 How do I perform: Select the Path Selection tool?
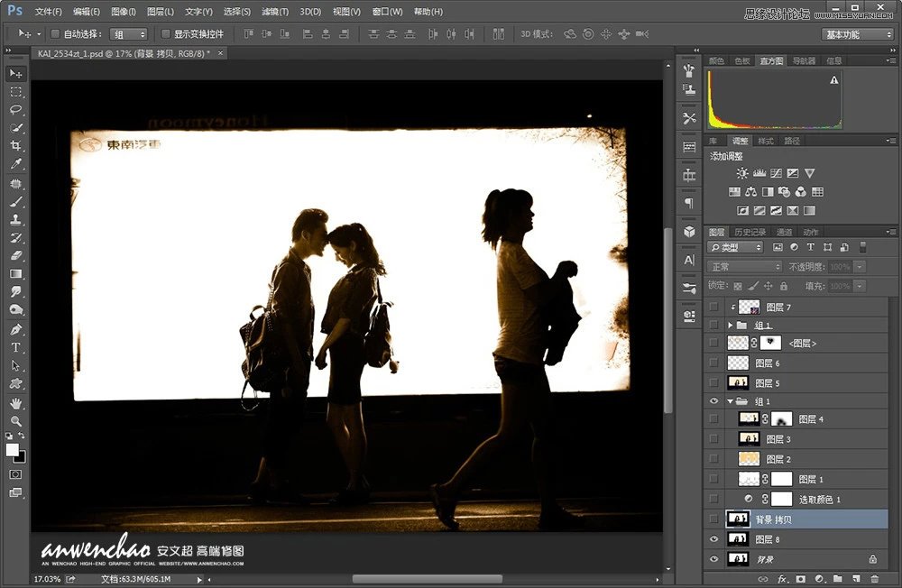(15, 365)
